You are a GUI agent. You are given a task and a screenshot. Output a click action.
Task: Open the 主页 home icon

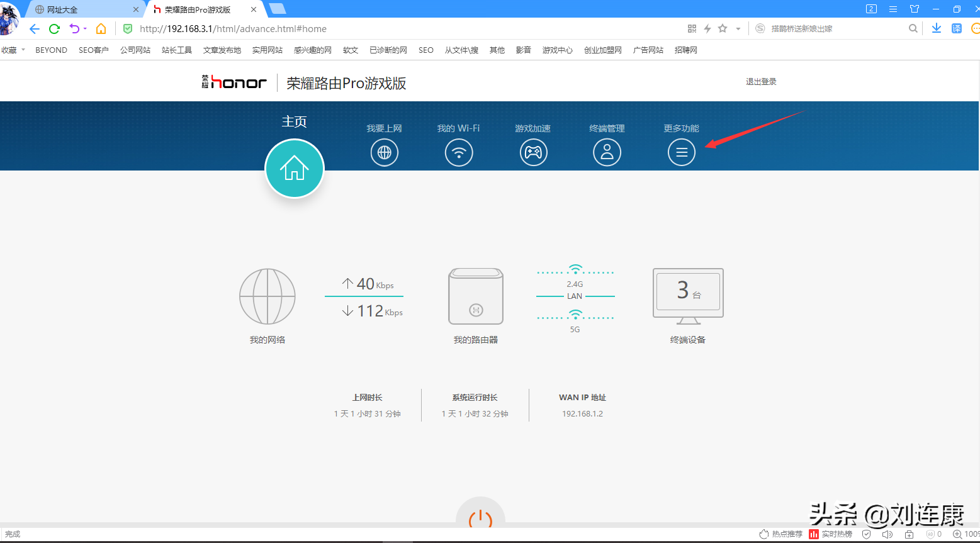[x=294, y=169]
